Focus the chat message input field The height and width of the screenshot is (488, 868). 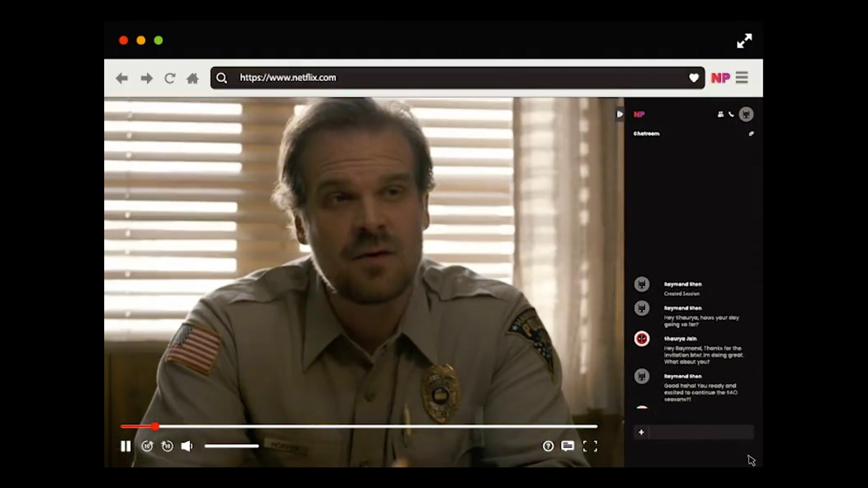pos(701,432)
